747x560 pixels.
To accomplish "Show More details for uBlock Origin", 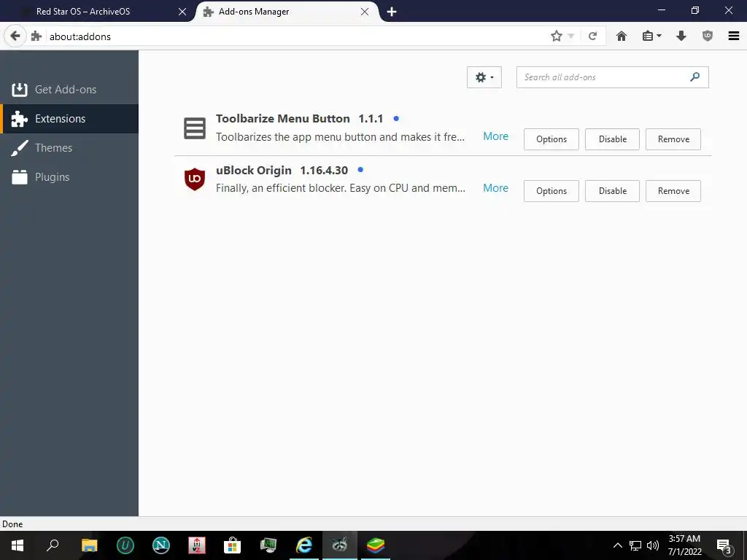I will (495, 188).
